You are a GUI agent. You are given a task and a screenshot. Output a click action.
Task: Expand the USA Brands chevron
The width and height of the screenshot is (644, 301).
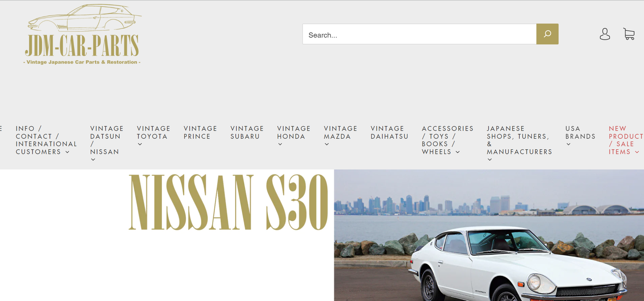pos(568,144)
